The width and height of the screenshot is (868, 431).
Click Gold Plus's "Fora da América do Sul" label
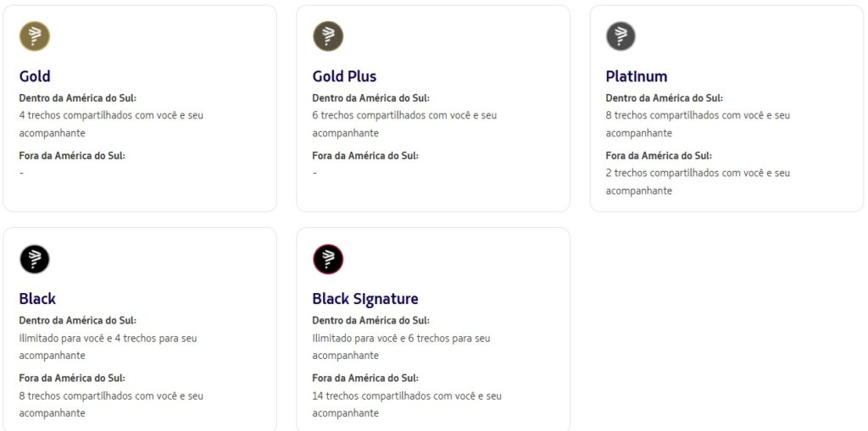tap(365, 156)
